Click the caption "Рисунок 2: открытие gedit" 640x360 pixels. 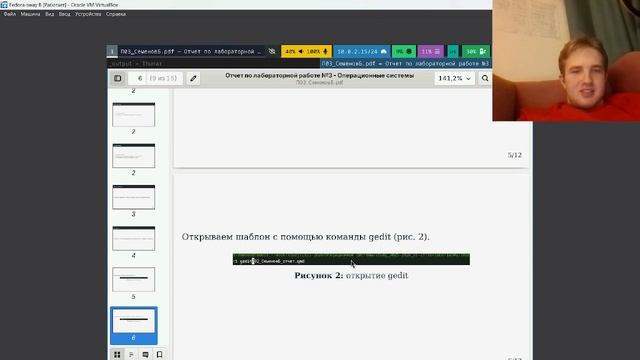point(351,276)
